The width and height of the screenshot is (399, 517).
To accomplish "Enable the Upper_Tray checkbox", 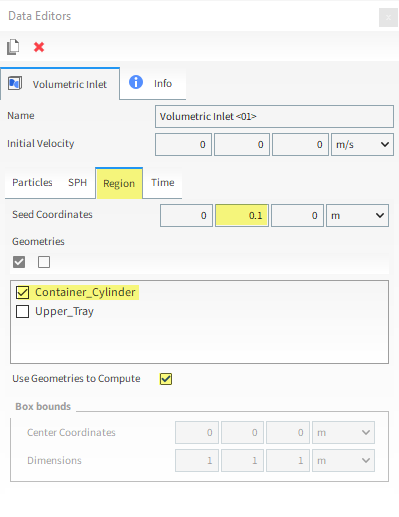I will tap(23, 312).
